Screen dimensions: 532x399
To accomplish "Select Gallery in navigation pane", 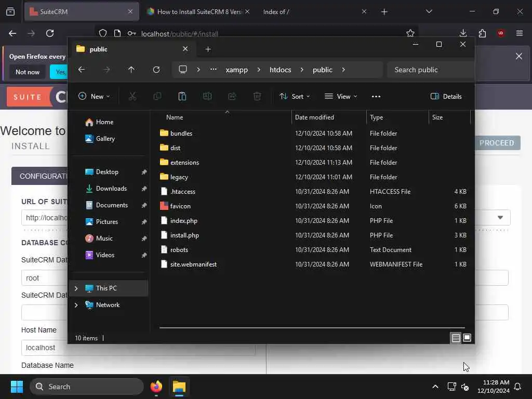I will click(105, 138).
